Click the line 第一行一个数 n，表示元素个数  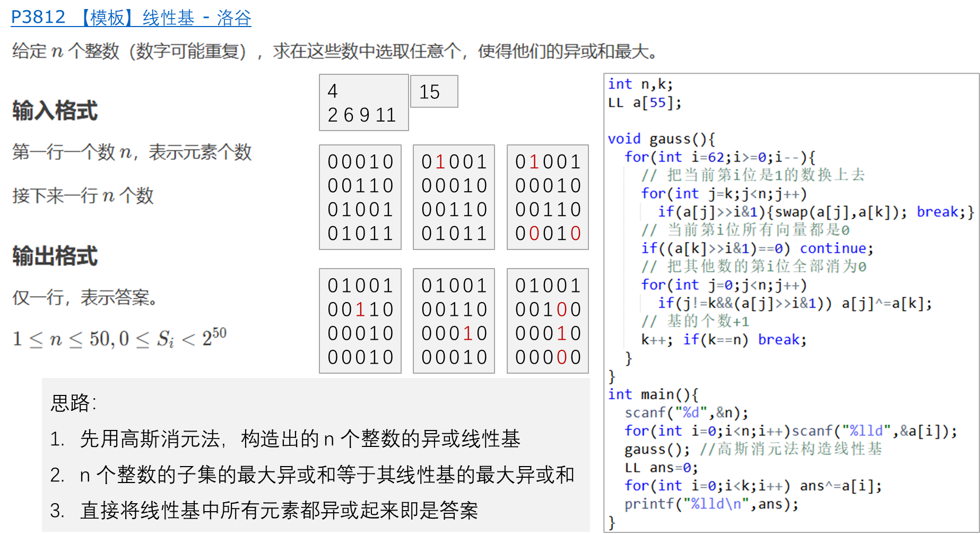click(132, 152)
